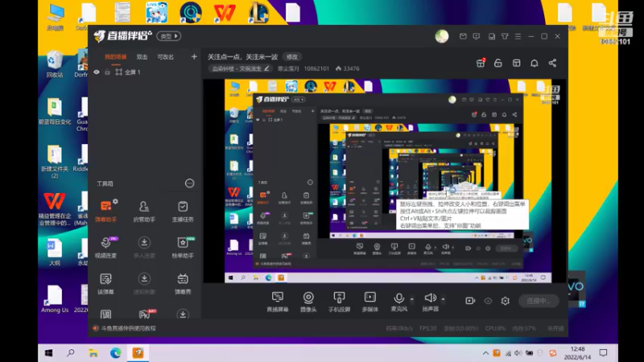
Task: Open the 弹幕秀 tool
Action: 183,283
